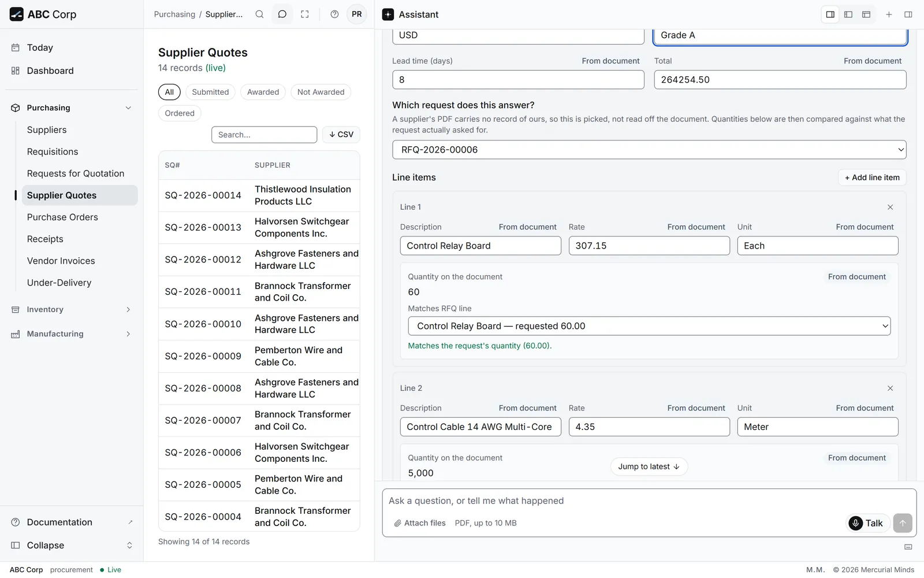This screenshot has height=578, width=924.
Task: Open Requests for Quotation in sidebar
Action: pyautogui.click(x=76, y=173)
